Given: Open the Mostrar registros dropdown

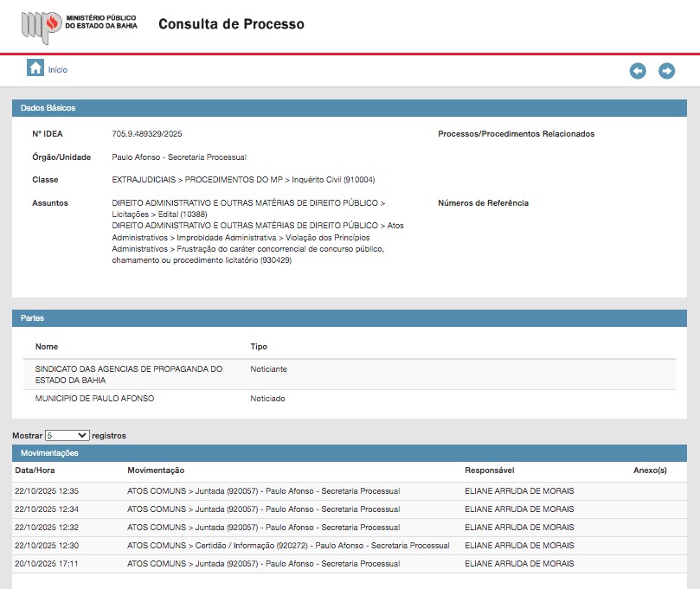Looking at the screenshot, I should 67,435.
